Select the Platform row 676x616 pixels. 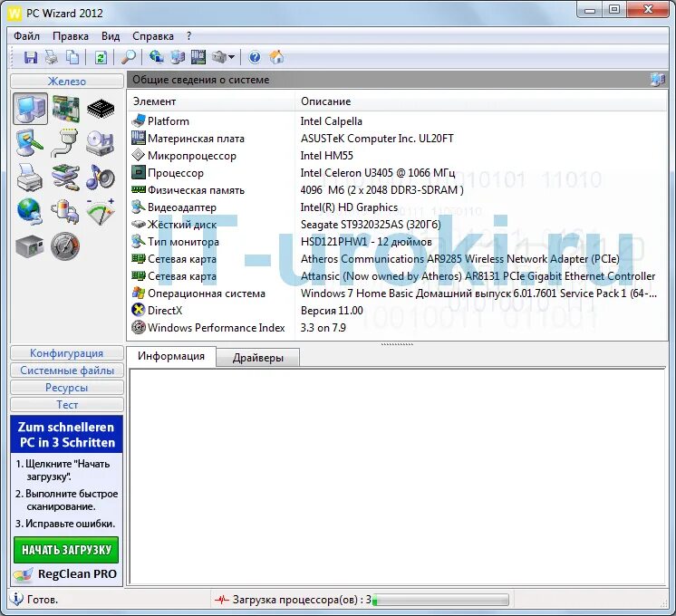point(397,121)
